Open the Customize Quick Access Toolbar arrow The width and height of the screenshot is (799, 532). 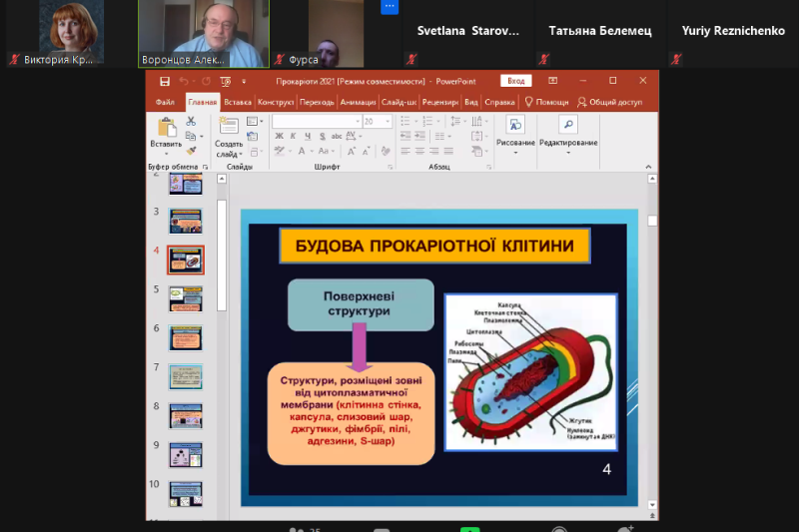[244, 82]
